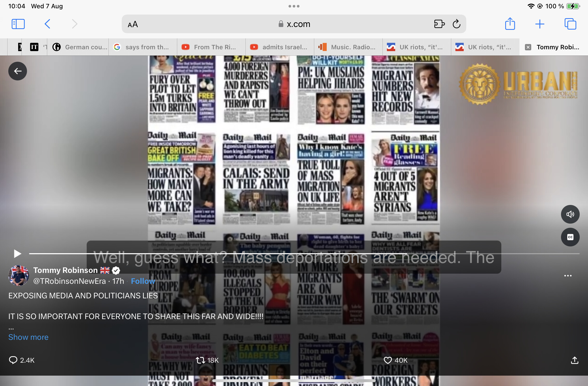Image resolution: width=588 pixels, height=386 pixels.
Task: Repost using the retweet icon
Action: 200,360
